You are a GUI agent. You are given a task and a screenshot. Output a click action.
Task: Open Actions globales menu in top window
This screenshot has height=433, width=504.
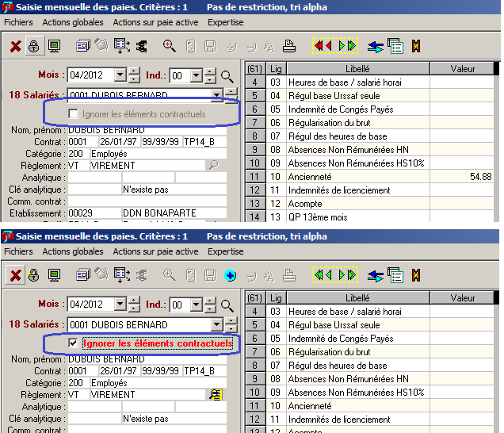(73, 22)
